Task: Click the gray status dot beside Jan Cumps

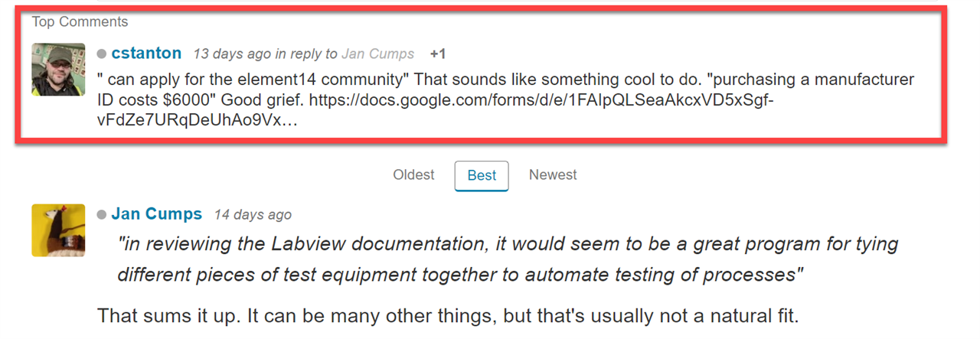Action: 101,215
